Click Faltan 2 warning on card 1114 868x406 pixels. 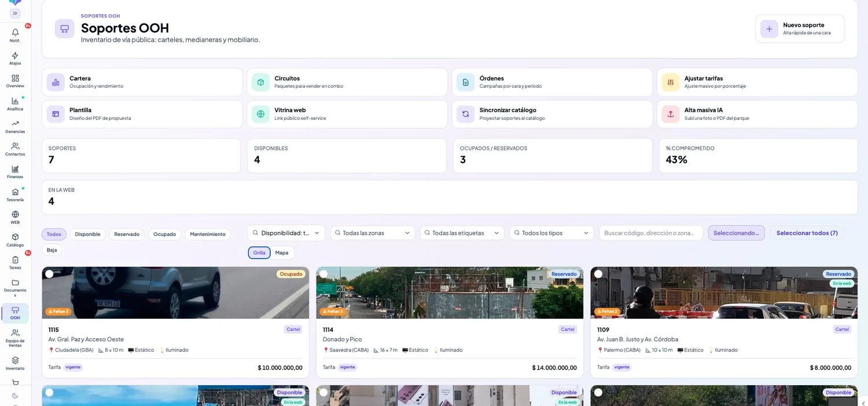coord(332,311)
